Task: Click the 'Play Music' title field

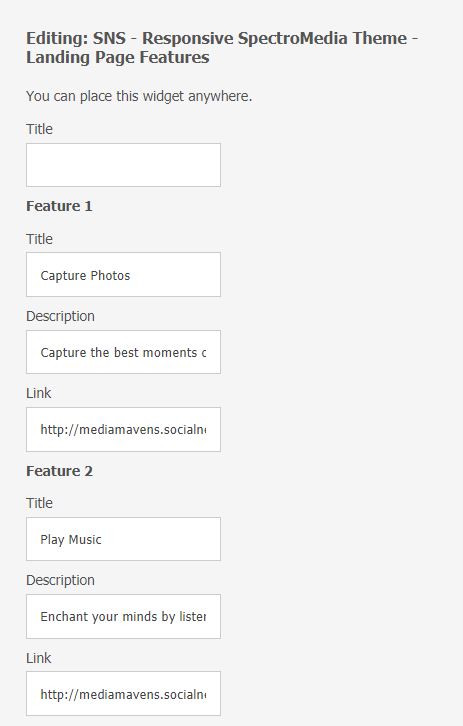Action: [123, 539]
